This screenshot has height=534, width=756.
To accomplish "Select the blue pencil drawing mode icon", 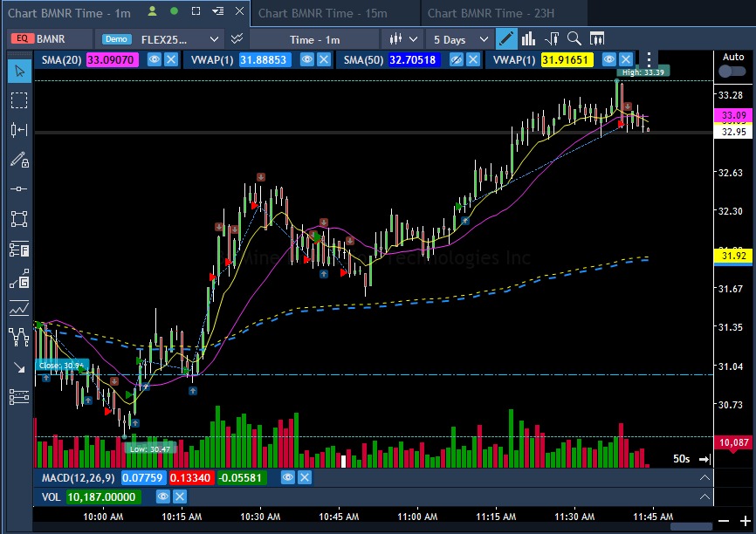I will (506, 39).
